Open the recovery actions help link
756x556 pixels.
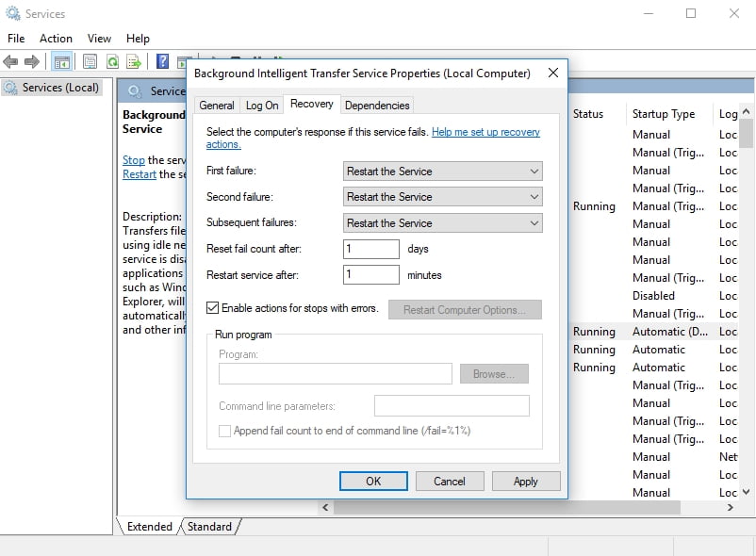pos(485,133)
